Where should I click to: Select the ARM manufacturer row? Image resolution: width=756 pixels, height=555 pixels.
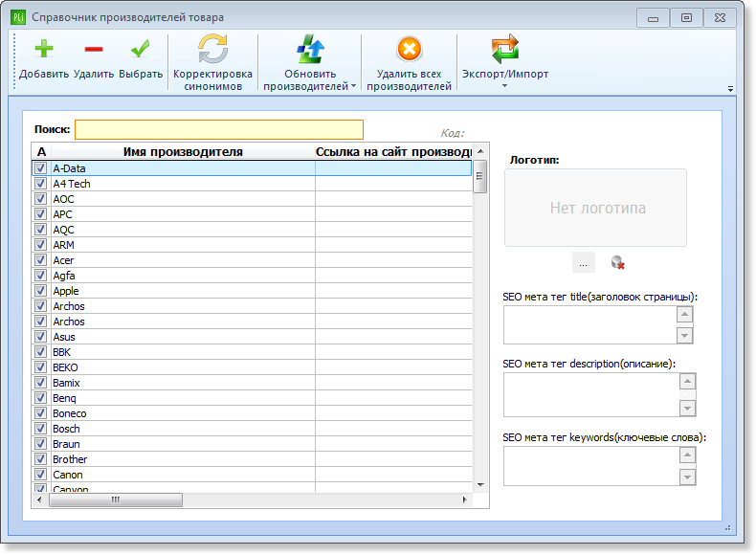pos(252,245)
